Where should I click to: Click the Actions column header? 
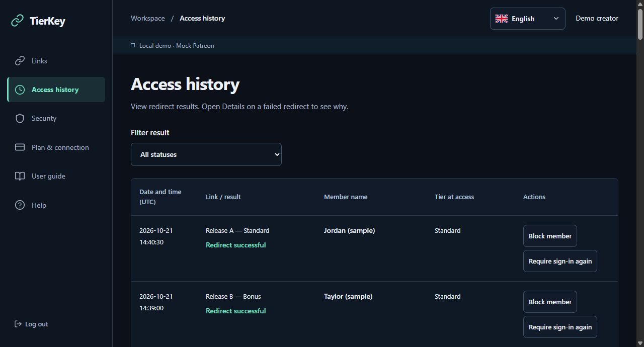(534, 197)
